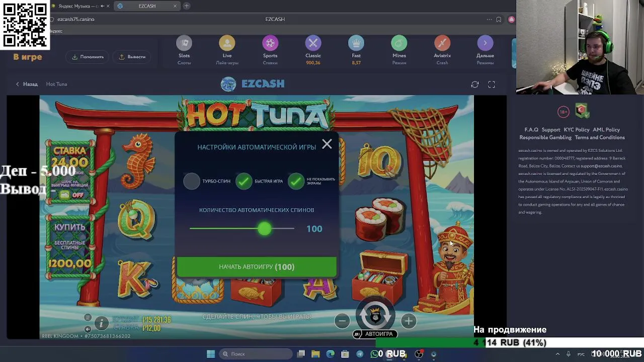
Task: Click the autospin count value 100
Action: point(314,229)
